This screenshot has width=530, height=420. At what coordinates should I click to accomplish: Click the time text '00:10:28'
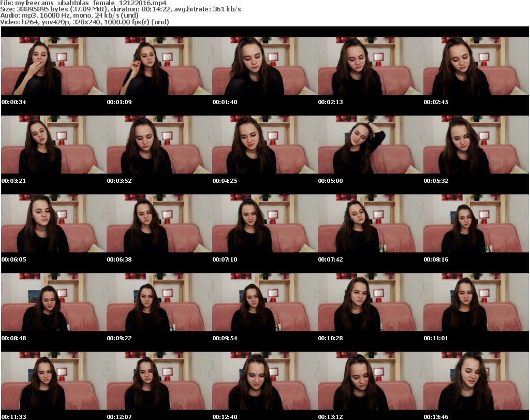pyautogui.click(x=330, y=339)
